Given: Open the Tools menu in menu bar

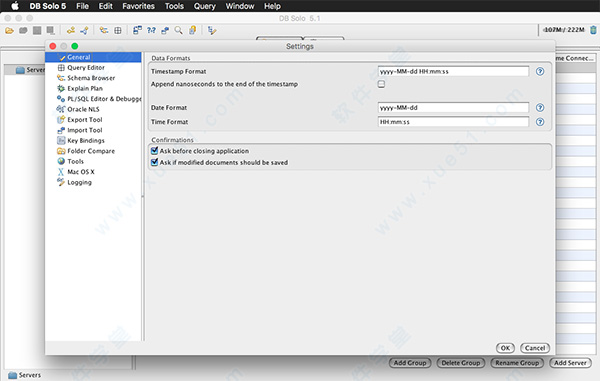Looking at the screenshot, I should 174,6.
